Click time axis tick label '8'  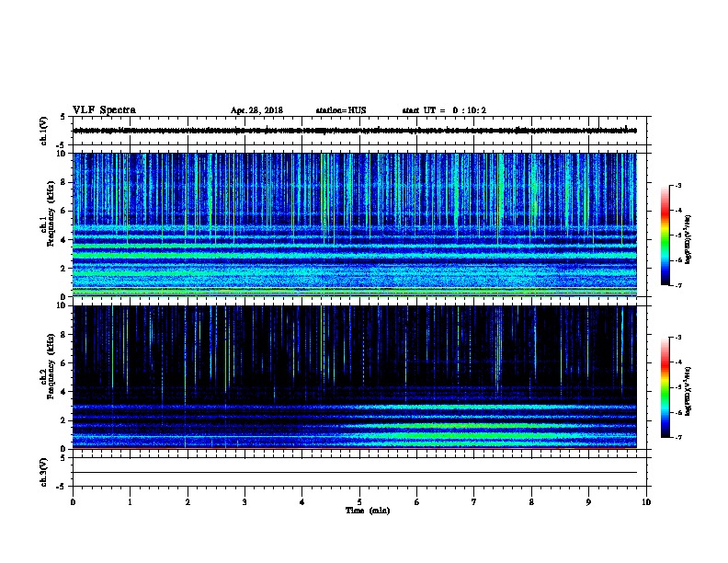tap(531, 502)
